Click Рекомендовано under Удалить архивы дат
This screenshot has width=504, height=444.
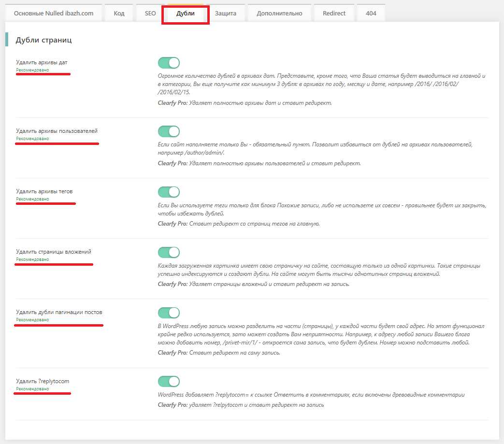click(x=32, y=70)
